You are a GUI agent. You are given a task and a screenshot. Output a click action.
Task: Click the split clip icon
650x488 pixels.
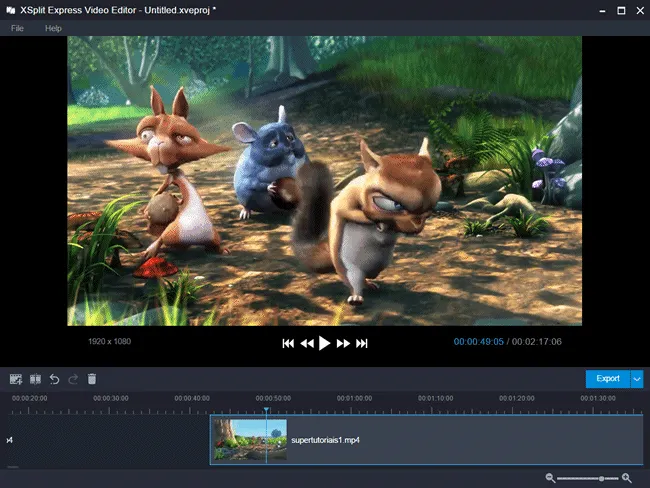[x=35, y=379]
